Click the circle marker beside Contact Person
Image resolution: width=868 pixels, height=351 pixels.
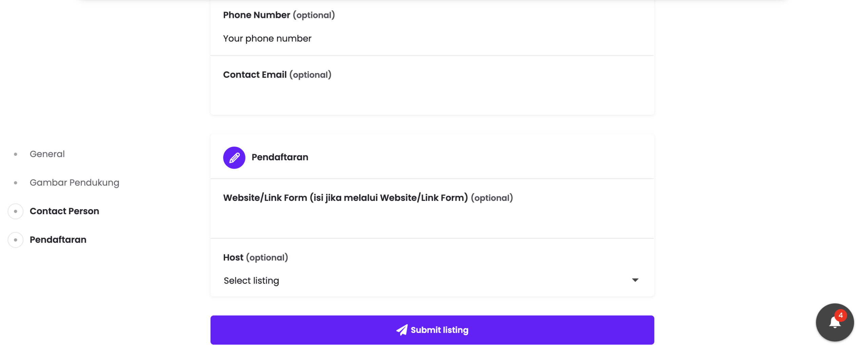click(x=16, y=211)
